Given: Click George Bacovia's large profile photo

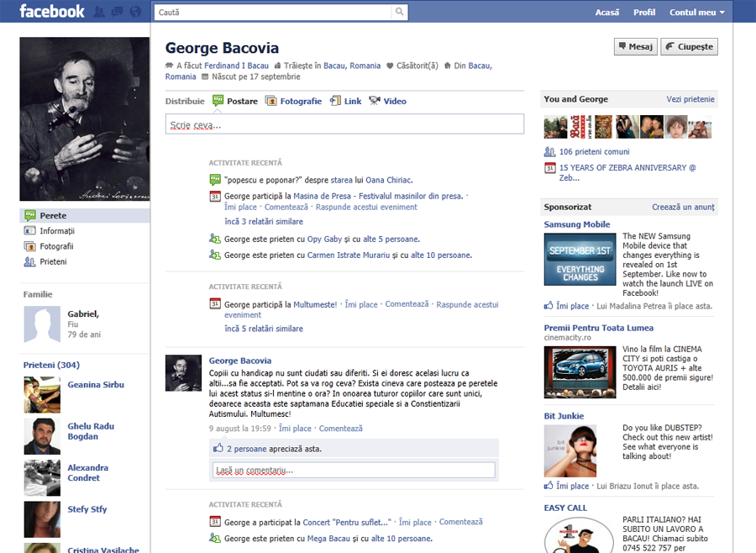Looking at the screenshot, I should (84, 118).
